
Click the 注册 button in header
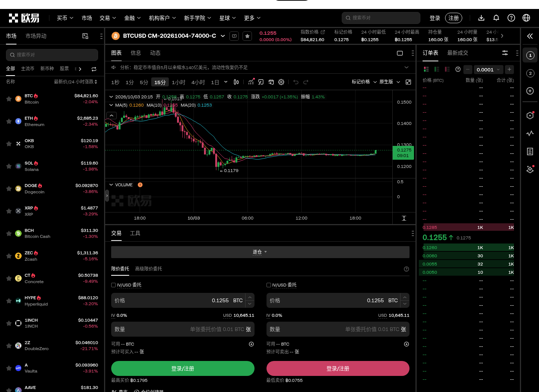[454, 18]
